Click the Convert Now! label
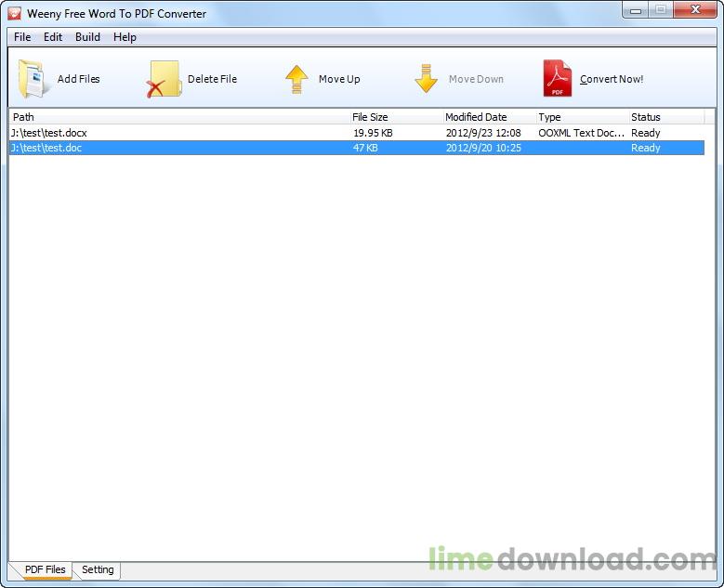Screen dimensions: 724x588 pos(612,79)
